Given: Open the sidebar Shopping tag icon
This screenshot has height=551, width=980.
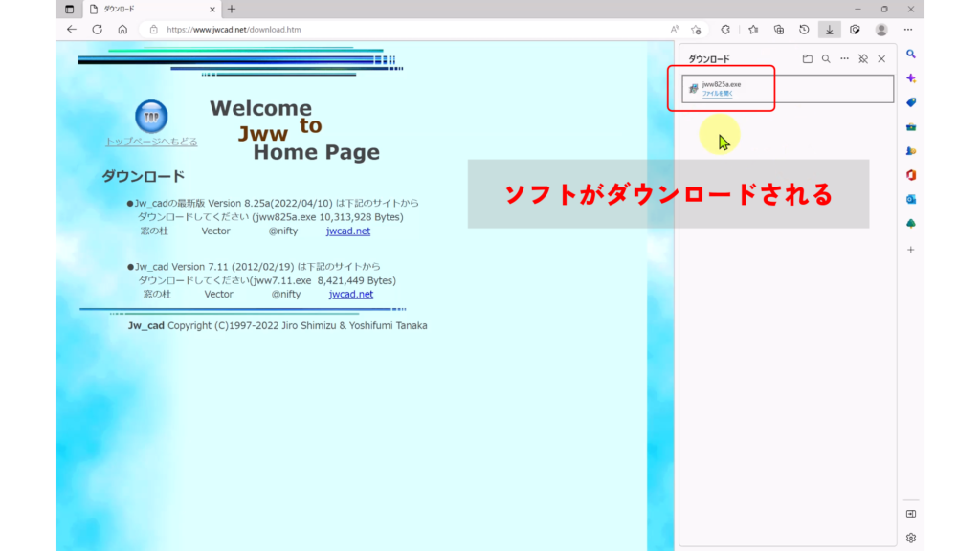Looking at the screenshot, I should [x=911, y=102].
